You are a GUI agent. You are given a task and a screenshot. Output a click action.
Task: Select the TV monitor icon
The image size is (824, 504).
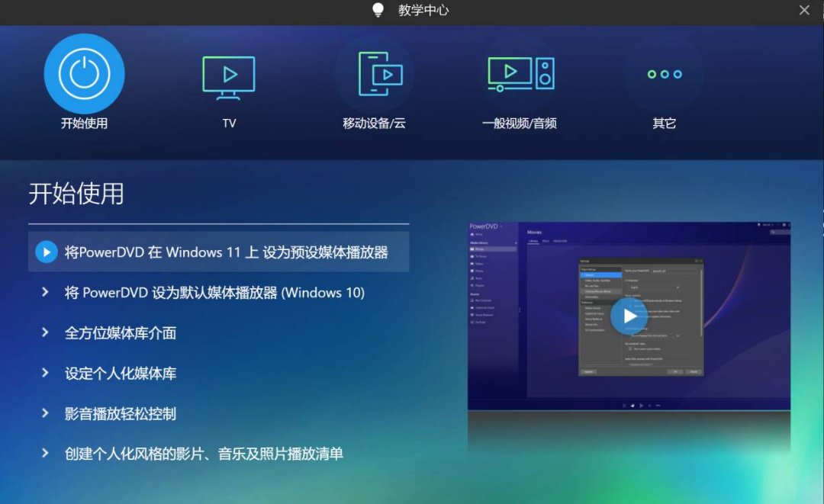coord(229,75)
